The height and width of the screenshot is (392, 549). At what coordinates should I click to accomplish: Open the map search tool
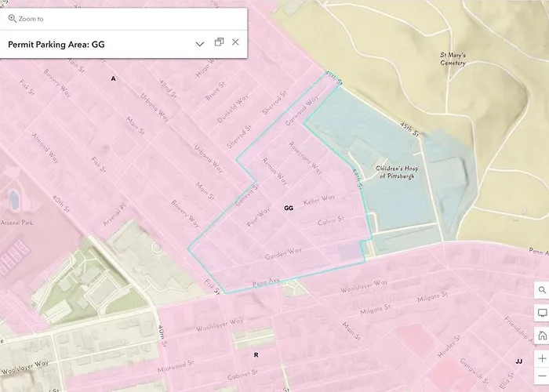click(542, 290)
